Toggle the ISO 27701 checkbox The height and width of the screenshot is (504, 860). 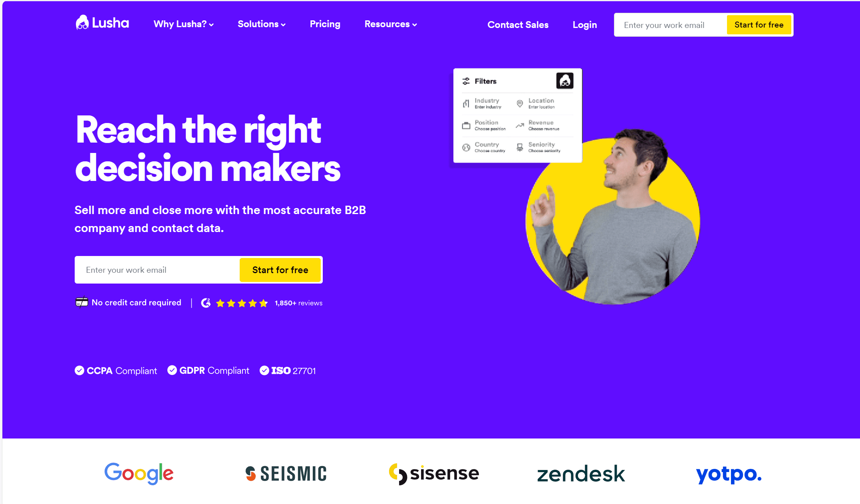(265, 370)
